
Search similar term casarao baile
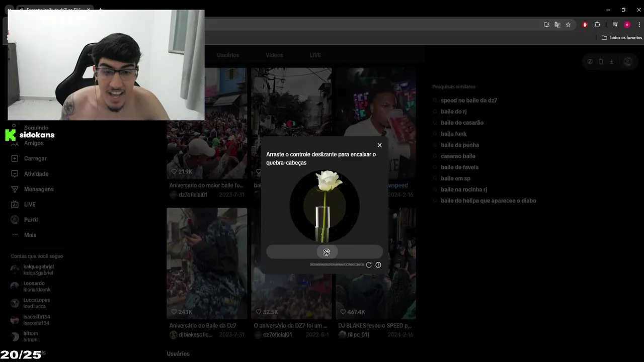point(458,156)
